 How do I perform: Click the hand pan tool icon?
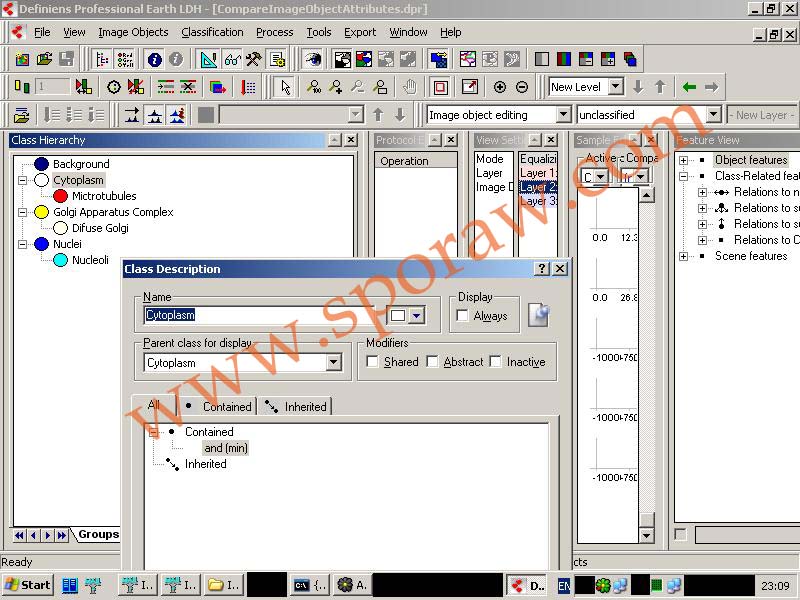tap(409, 87)
